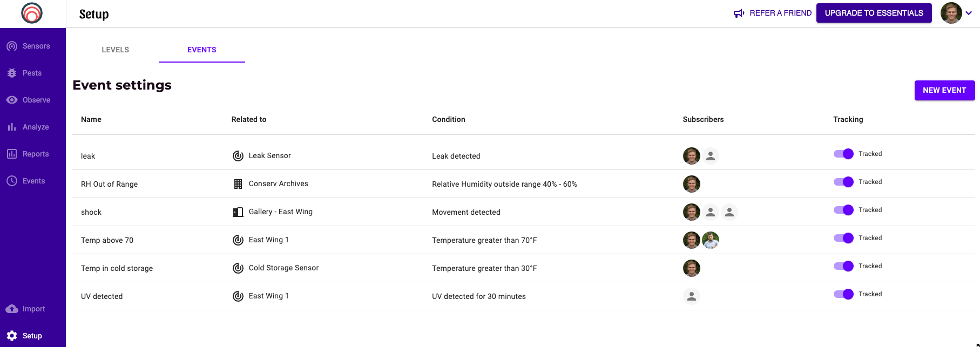980x347 pixels.
Task: Toggle tracking for the leak event
Action: pyautogui.click(x=843, y=154)
